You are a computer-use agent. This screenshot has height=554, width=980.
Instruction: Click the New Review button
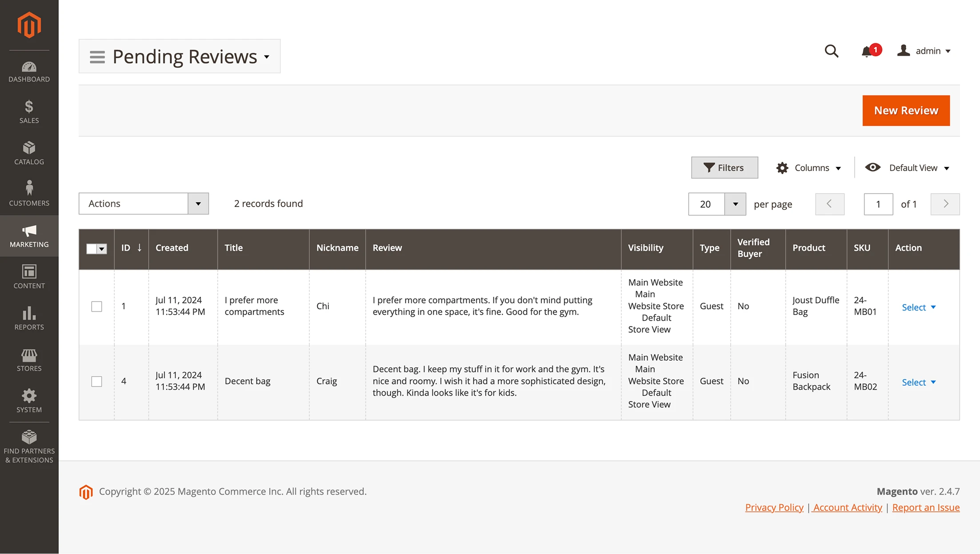(906, 110)
